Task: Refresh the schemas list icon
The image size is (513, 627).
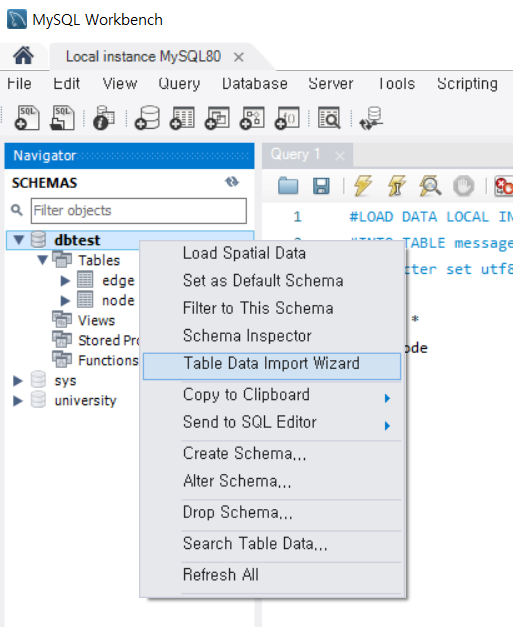Action: point(232,182)
